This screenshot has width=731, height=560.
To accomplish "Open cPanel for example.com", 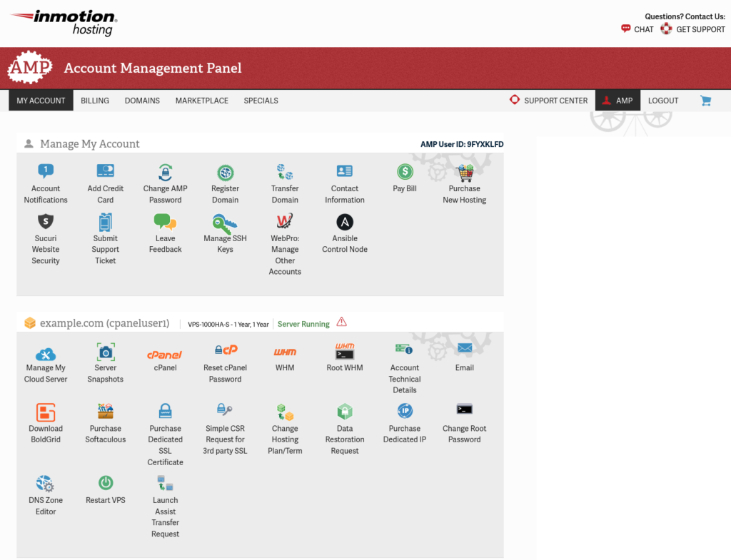I will pyautogui.click(x=165, y=355).
